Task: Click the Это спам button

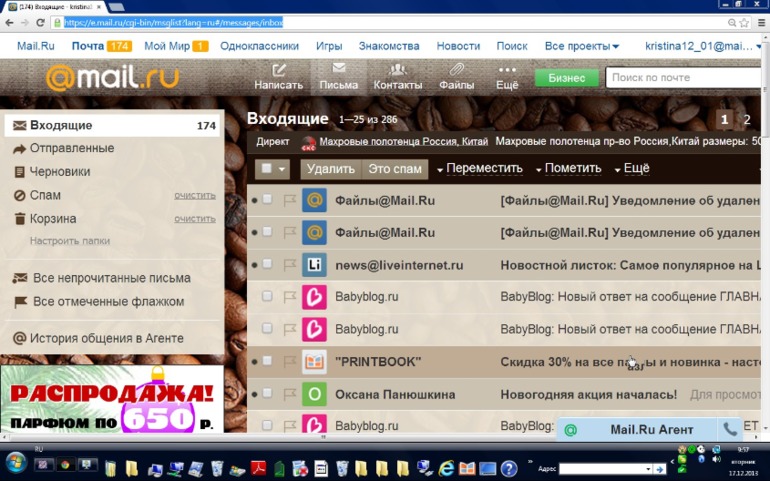Action: pyautogui.click(x=395, y=169)
